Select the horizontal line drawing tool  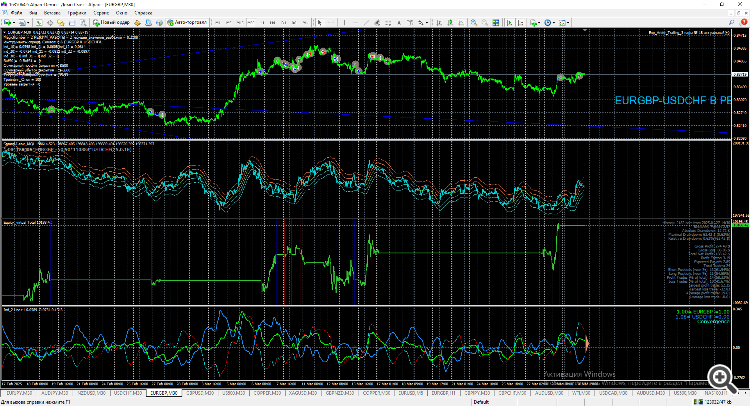(x=355, y=22)
